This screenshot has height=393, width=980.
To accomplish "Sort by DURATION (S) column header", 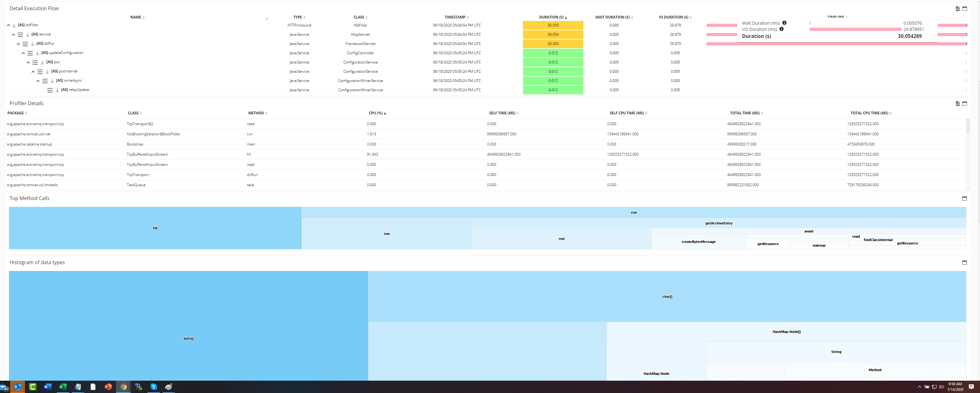I will (x=551, y=17).
